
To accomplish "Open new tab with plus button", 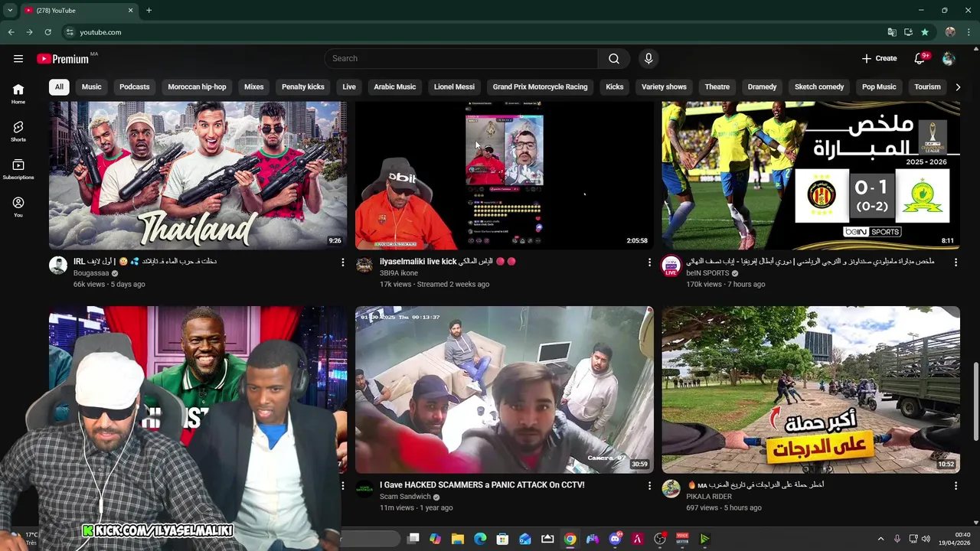I will click(149, 10).
